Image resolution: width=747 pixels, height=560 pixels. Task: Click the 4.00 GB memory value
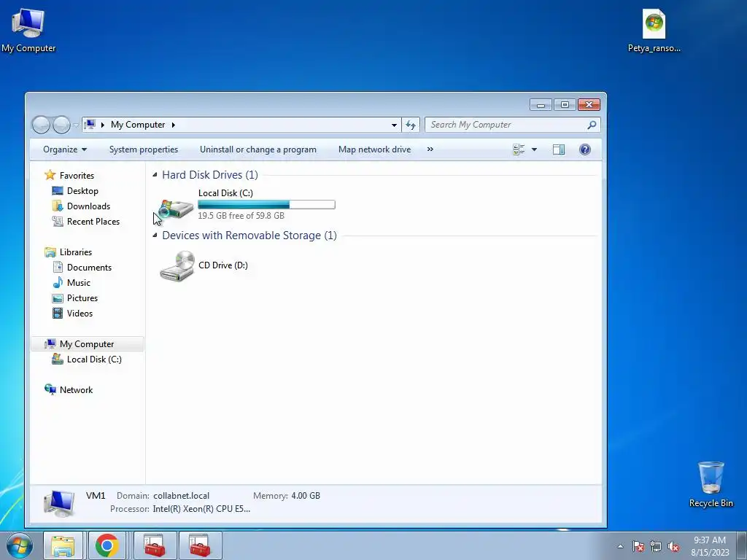coord(306,496)
